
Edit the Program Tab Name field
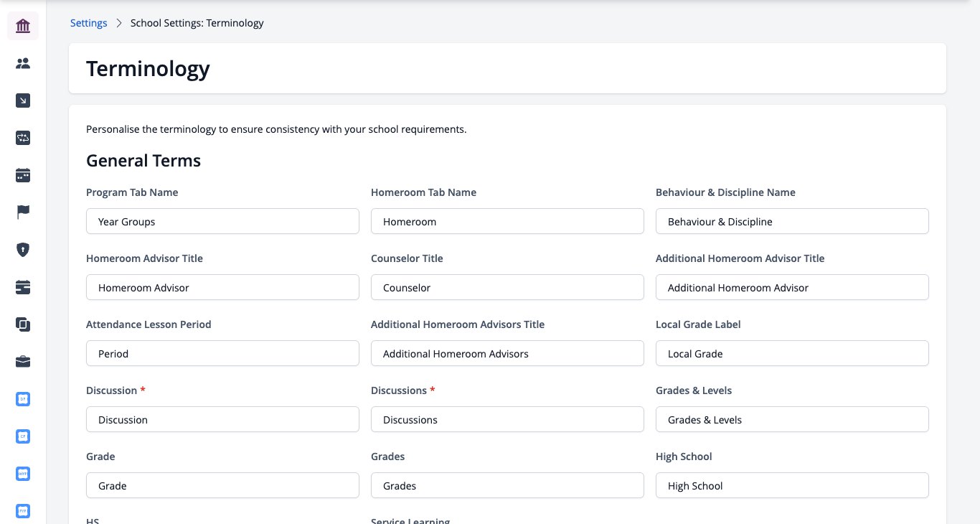[x=222, y=221]
